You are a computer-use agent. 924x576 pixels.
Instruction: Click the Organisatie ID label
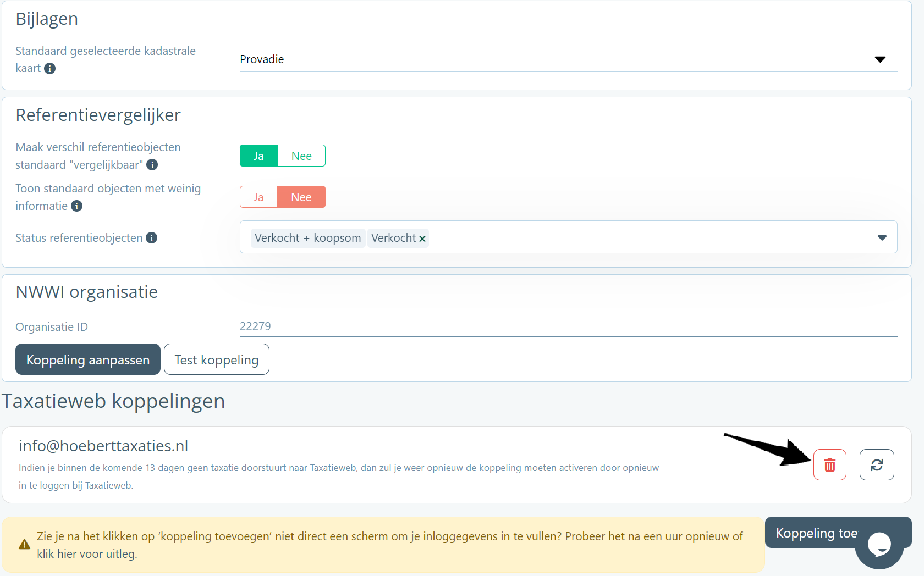52,327
